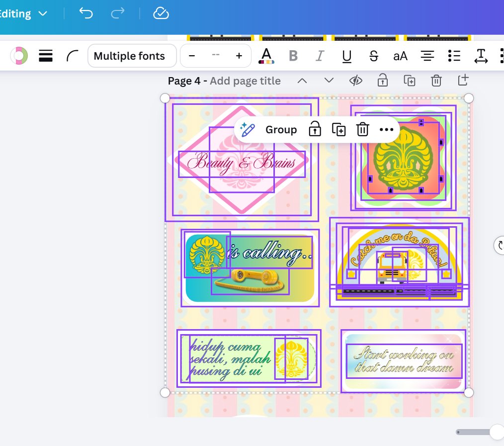Open the Editing mode dropdown

(24, 13)
